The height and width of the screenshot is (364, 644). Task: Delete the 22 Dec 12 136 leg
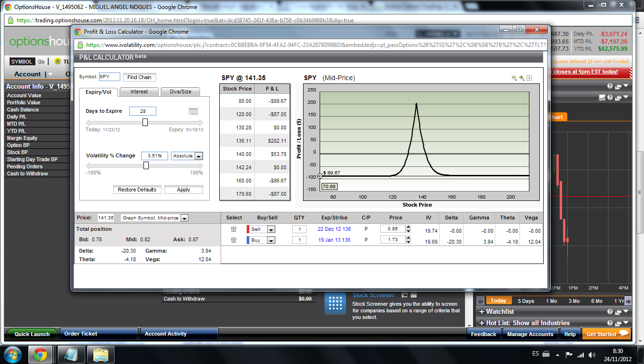[233, 229]
